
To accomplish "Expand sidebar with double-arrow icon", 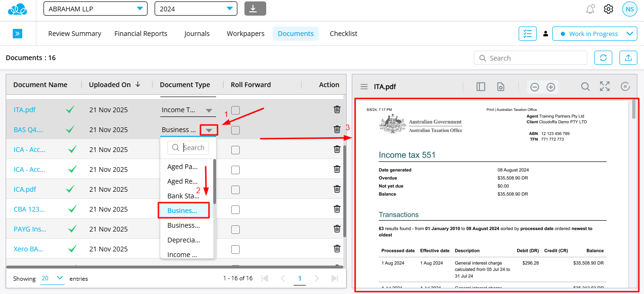I will click(17, 34).
